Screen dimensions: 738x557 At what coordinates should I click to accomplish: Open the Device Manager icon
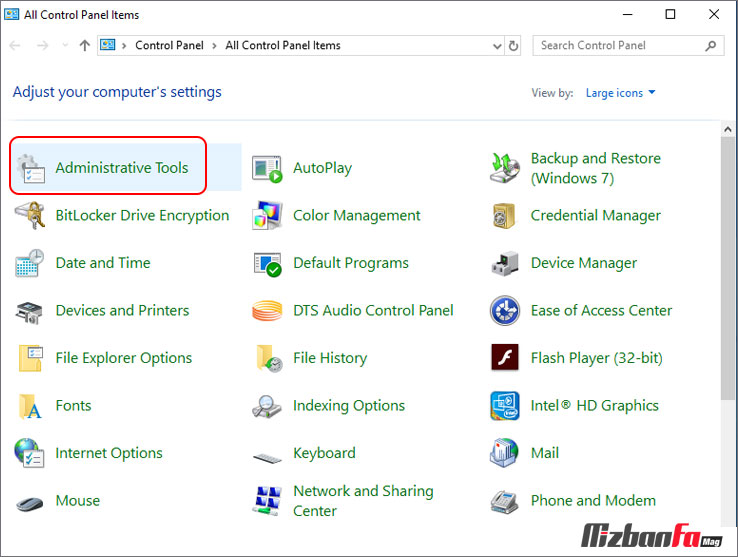[505, 263]
